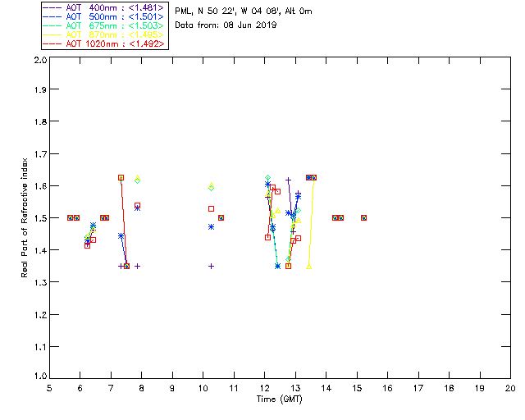Click the x-axis tick label 10

(203, 388)
